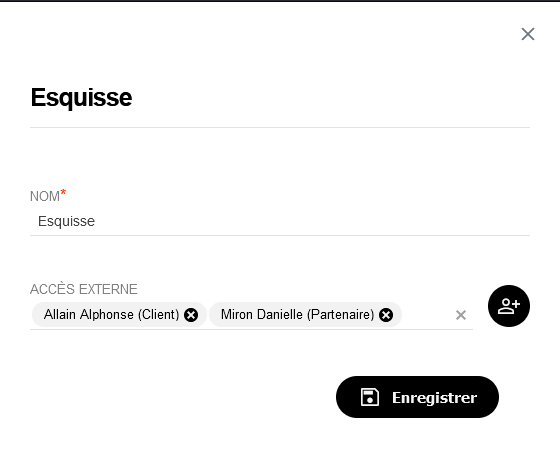Viewport: 560px width, 459px height.
Task: Remove Allain Alphonse (Client) chip
Action: click(191, 315)
